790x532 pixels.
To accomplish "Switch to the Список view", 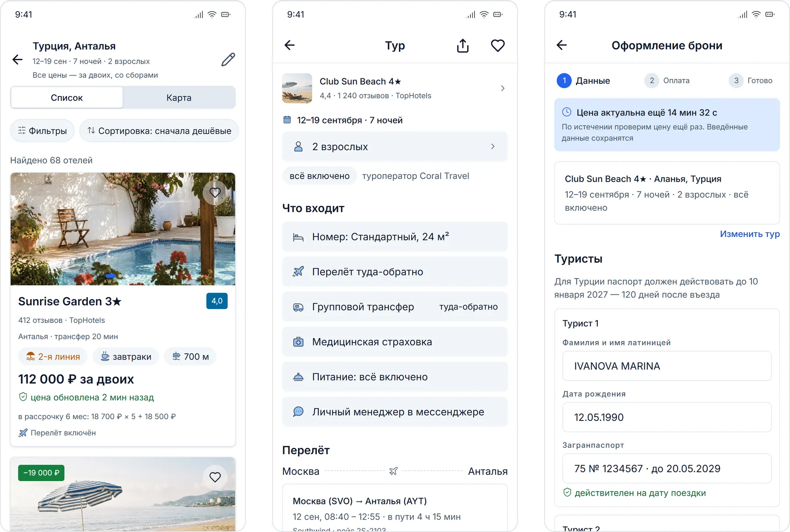I will (67, 97).
